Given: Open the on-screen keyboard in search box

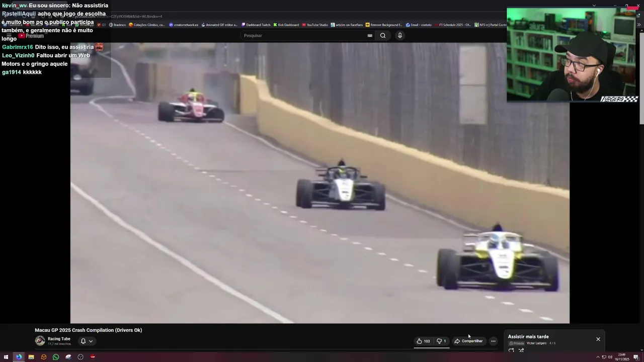Looking at the screenshot, I should 370,36.
